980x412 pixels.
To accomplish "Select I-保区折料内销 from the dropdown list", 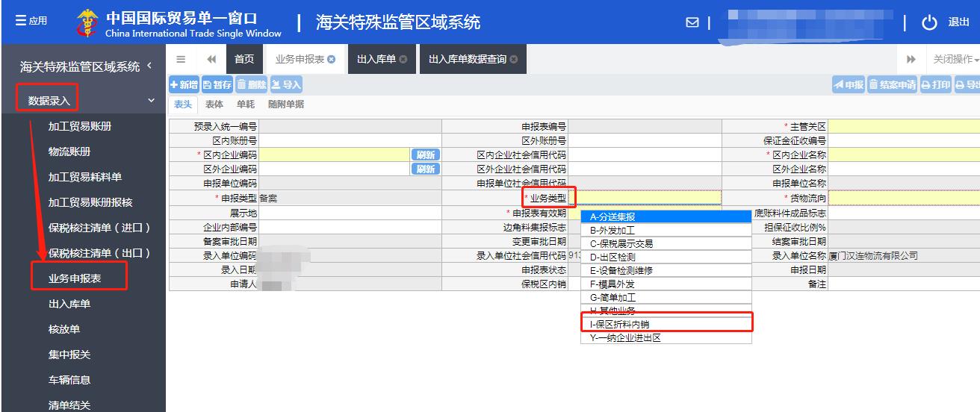I will coord(666,325).
